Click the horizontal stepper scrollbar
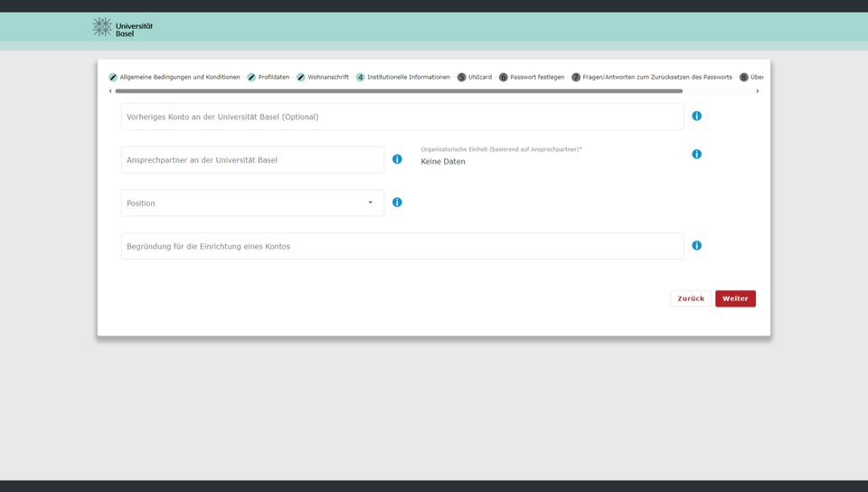 398,91
